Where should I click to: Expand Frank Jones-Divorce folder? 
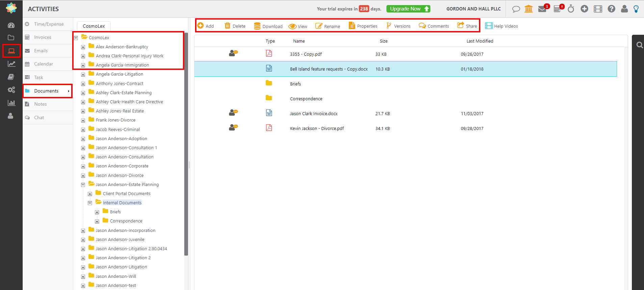[83, 120]
